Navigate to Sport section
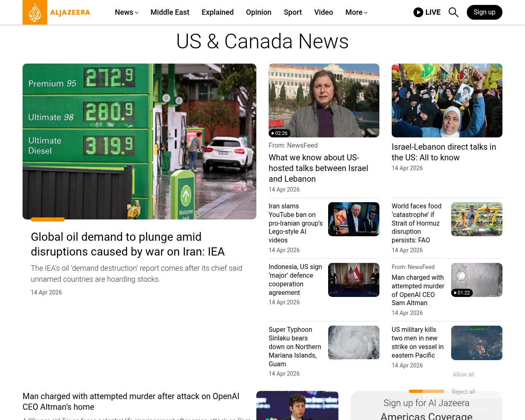The image size is (525, 420). tap(293, 12)
